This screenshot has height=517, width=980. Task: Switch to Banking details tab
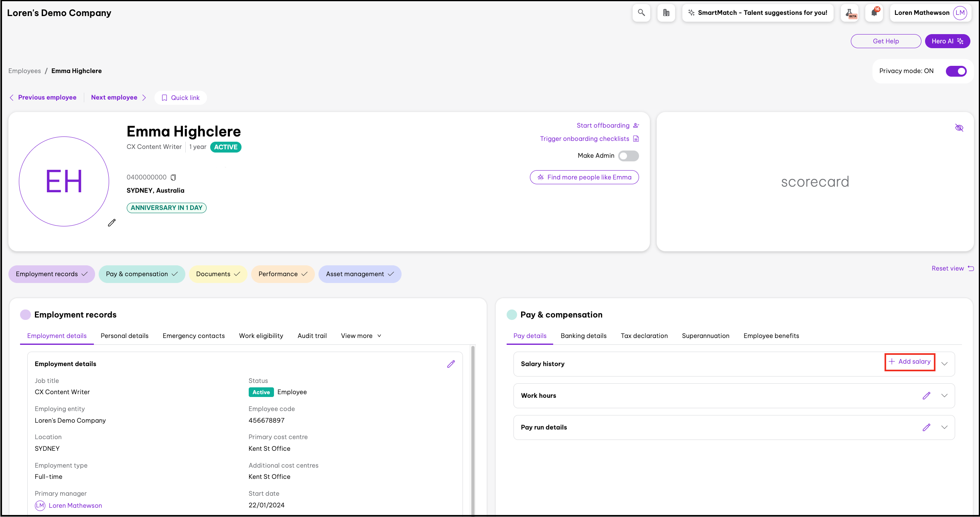coord(583,336)
